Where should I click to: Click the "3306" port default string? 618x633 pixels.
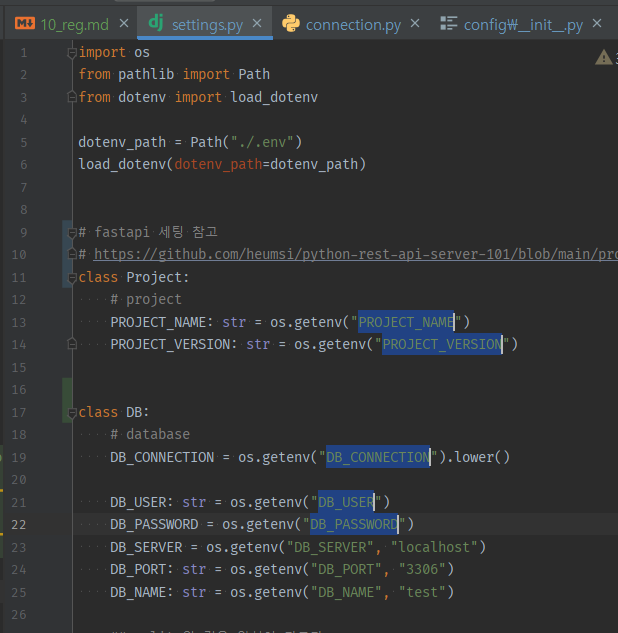coord(422,569)
